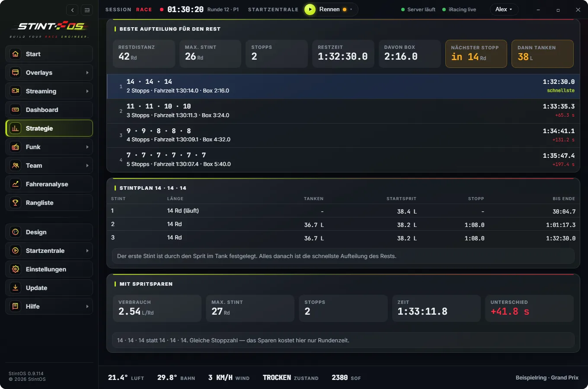This screenshot has height=389, width=588.
Task: Click the Fahreranalyse chart icon
Action: click(x=16, y=184)
